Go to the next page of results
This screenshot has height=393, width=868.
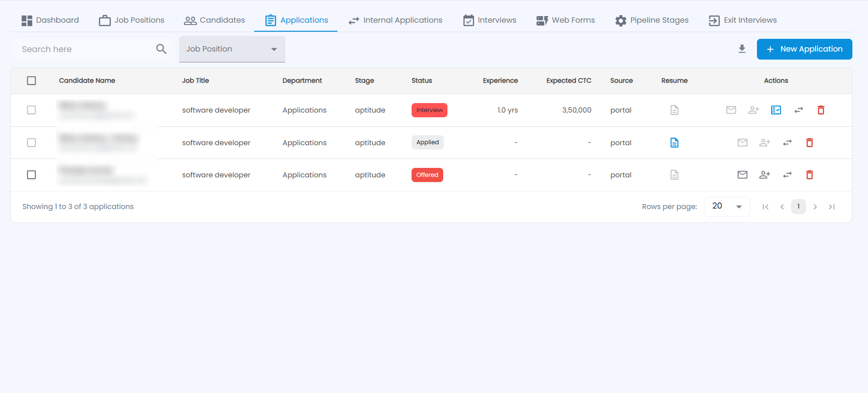point(815,207)
